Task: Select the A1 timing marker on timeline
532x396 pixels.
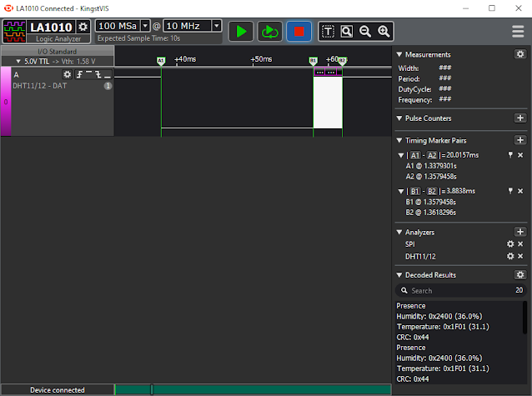Action: (161, 61)
